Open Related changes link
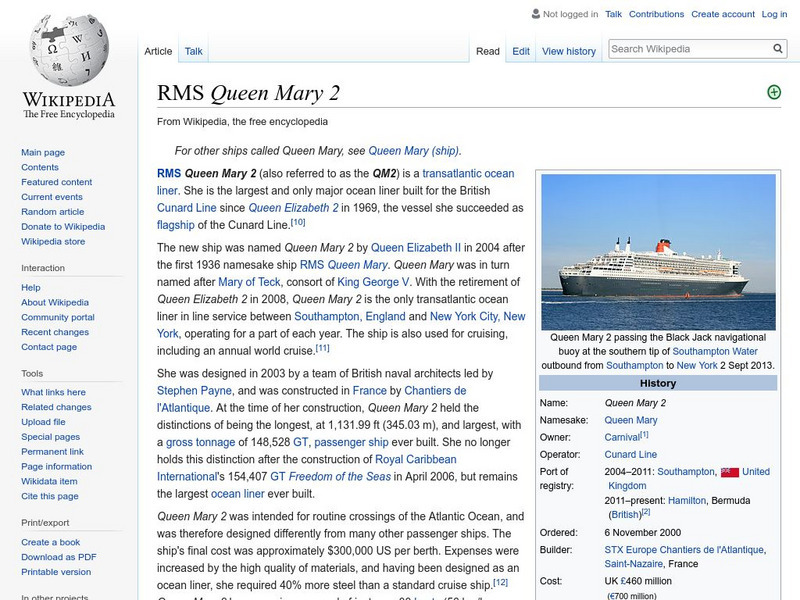 pos(56,407)
